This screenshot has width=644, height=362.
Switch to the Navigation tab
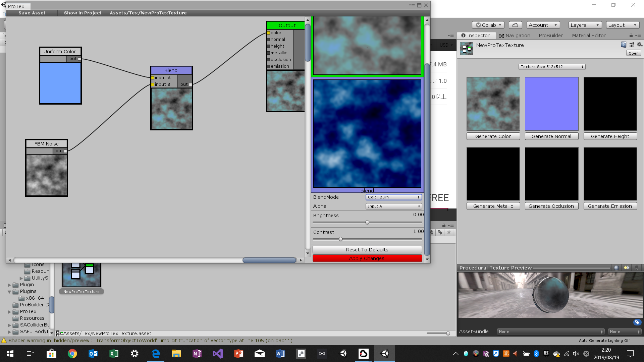515,36
